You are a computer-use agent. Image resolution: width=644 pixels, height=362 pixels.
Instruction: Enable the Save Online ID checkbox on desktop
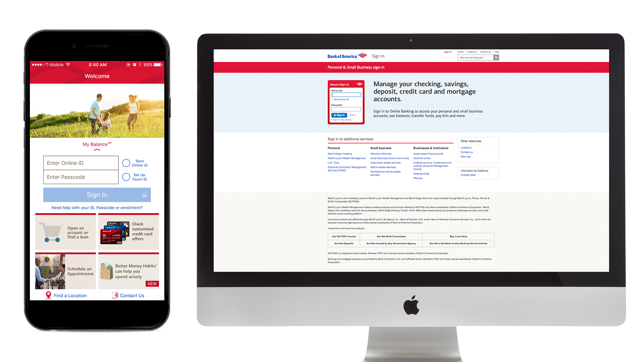pyautogui.click(x=333, y=99)
